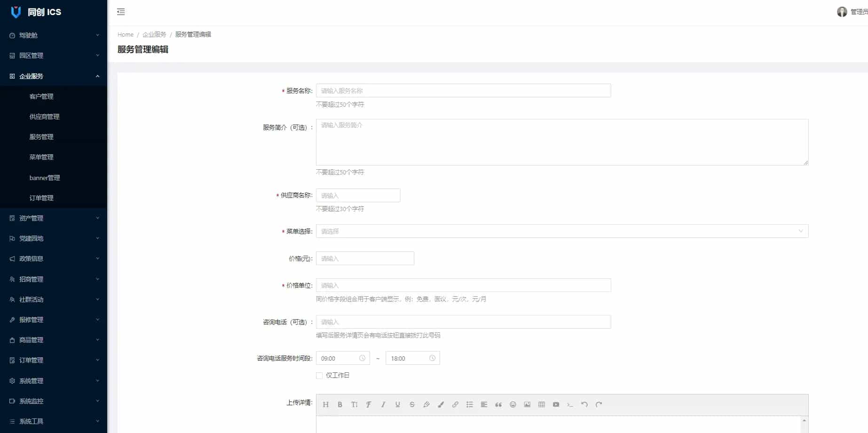Expand the 商品管理 sidebar menu
The image size is (868, 433).
54,340
